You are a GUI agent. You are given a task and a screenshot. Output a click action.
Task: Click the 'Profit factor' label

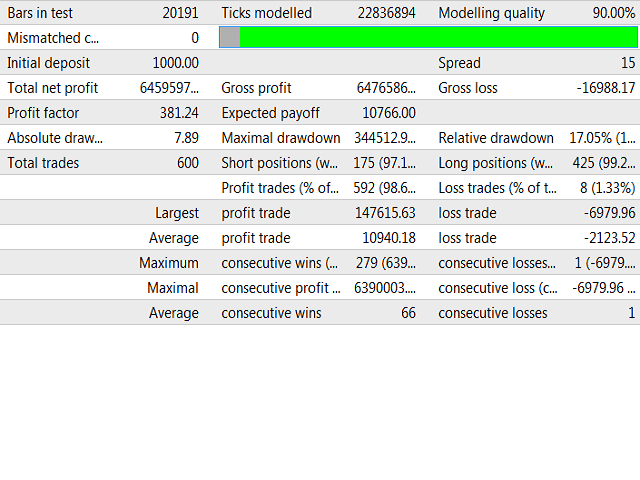tap(43, 113)
